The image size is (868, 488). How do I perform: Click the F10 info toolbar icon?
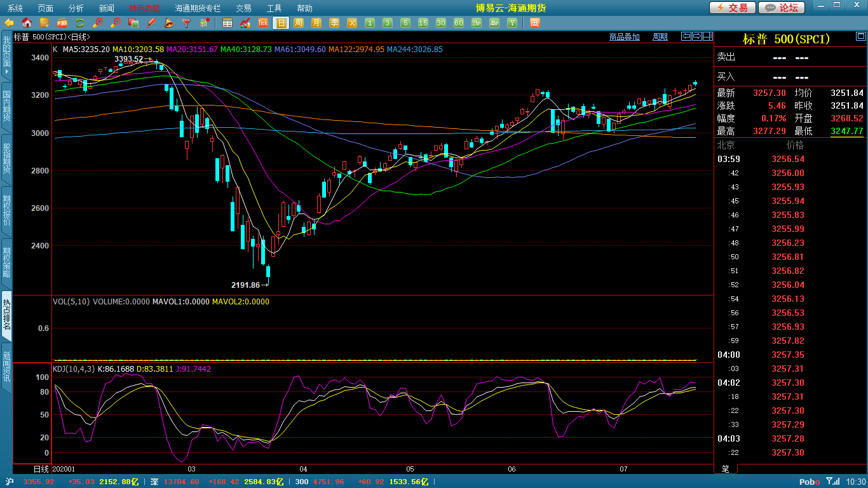tap(62, 23)
